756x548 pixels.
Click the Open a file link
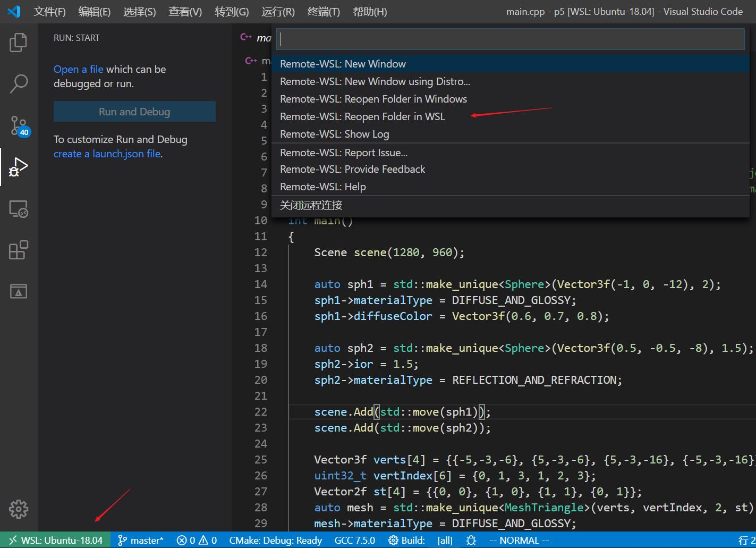[x=79, y=69]
